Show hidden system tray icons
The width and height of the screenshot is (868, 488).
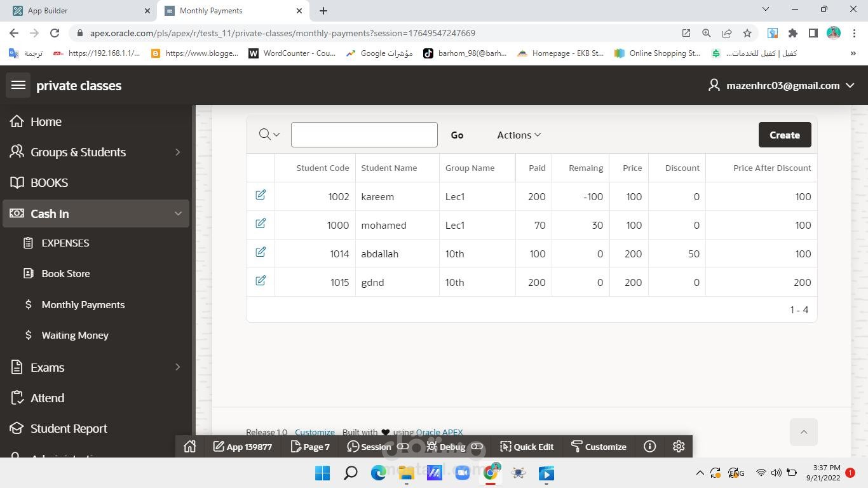click(x=700, y=473)
